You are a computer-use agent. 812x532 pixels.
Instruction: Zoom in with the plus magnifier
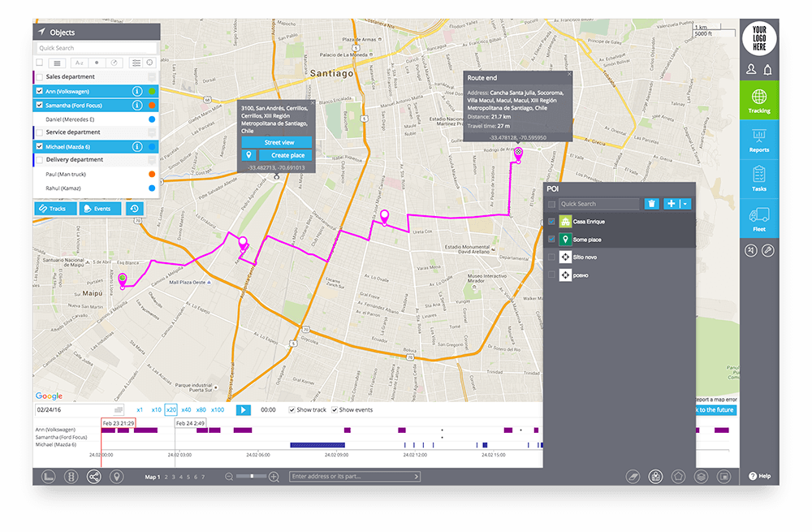(274, 477)
